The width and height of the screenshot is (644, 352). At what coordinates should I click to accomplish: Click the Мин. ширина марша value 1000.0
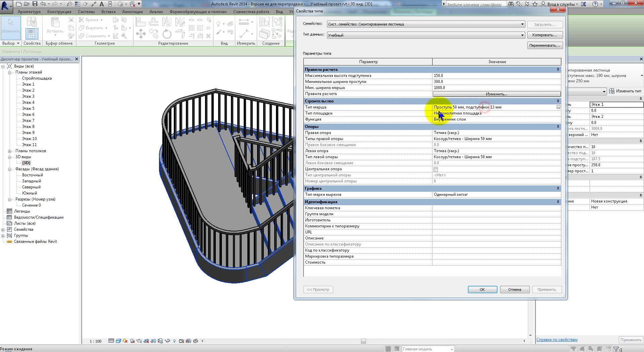pyautogui.click(x=496, y=88)
